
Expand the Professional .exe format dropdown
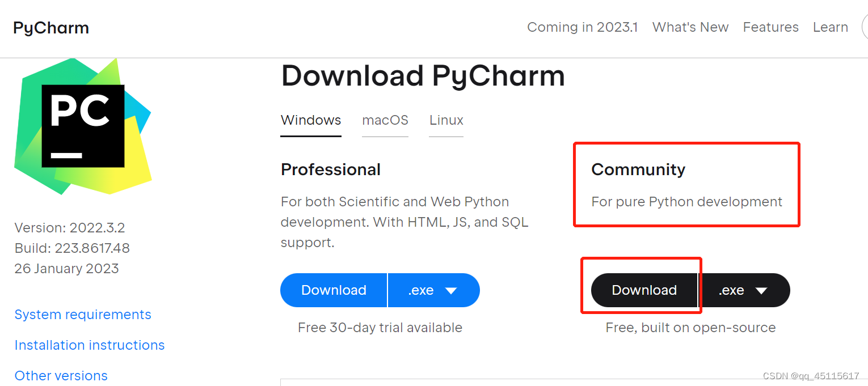point(433,290)
